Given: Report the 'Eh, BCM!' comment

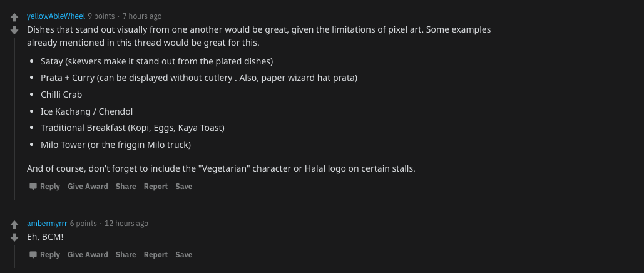Looking at the screenshot, I should tap(156, 254).
